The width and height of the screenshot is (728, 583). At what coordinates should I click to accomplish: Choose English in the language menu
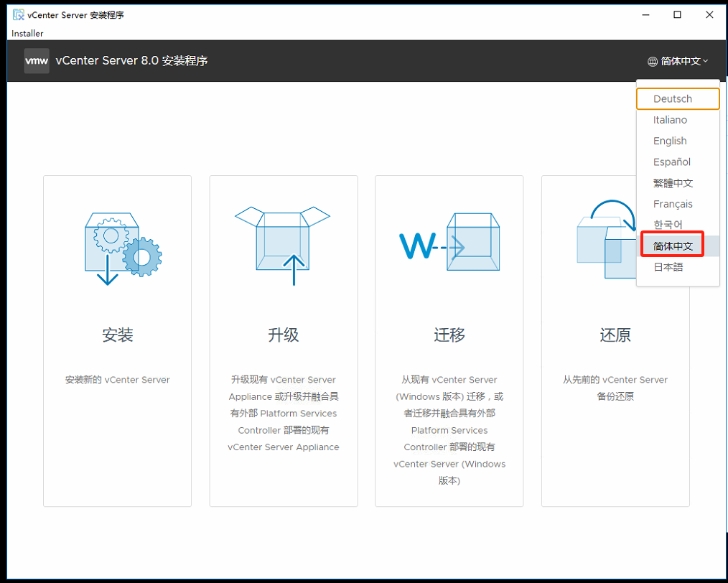click(x=678, y=141)
